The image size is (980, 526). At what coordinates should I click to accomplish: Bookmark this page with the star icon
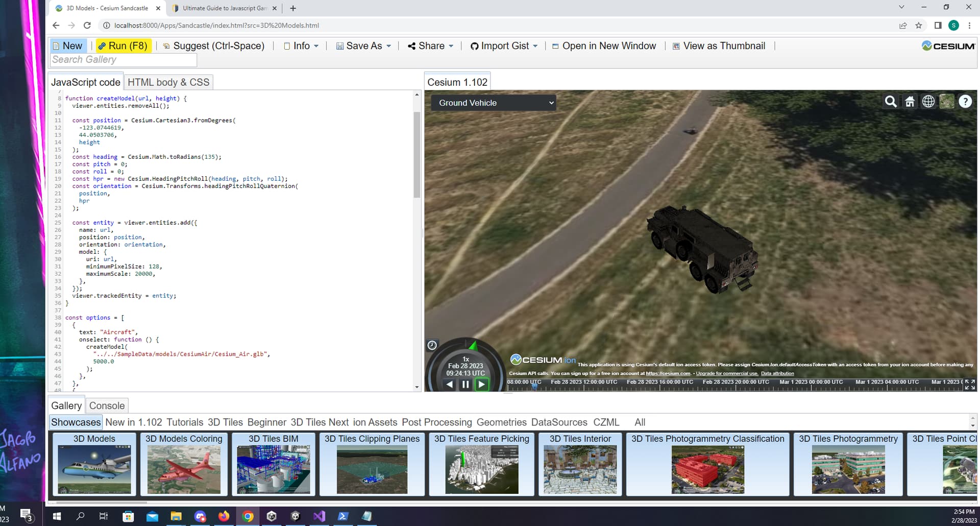pyautogui.click(x=919, y=25)
